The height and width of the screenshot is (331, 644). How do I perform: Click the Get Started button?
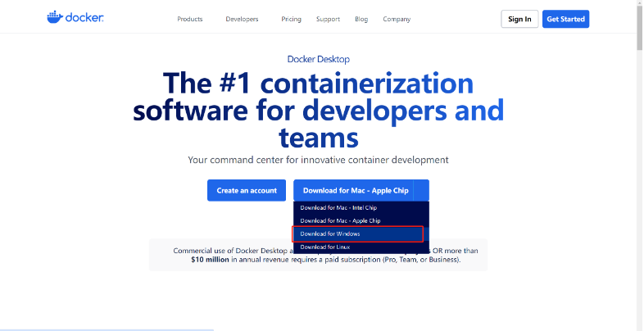click(565, 19)
